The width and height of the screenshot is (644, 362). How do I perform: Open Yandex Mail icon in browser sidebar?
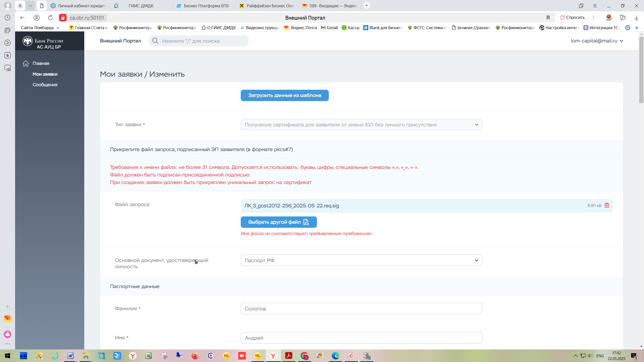coord(8,319)
